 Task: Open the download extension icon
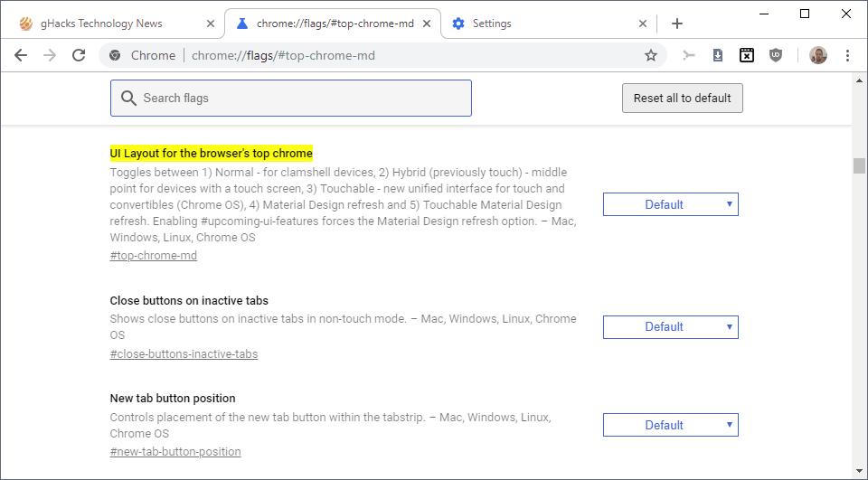pos(717,55)
